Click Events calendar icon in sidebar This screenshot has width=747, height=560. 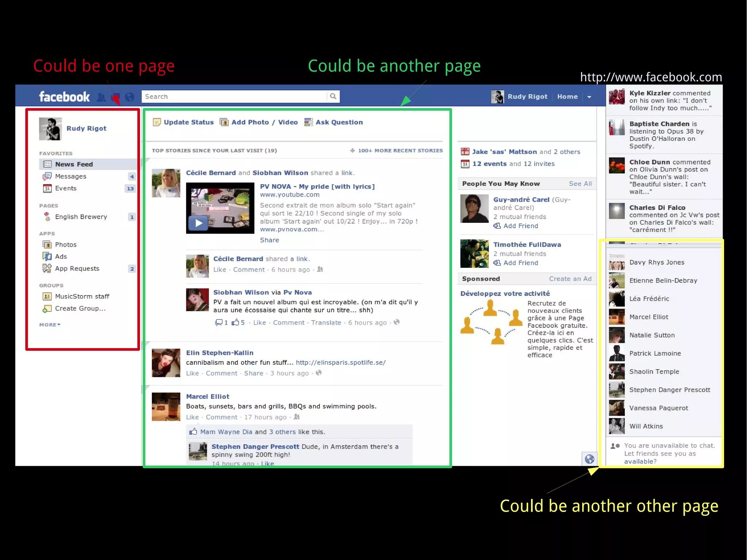pos(47,189)
